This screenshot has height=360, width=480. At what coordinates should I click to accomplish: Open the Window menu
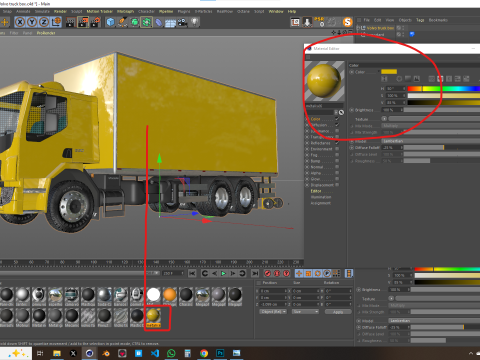tap(276, 11)
